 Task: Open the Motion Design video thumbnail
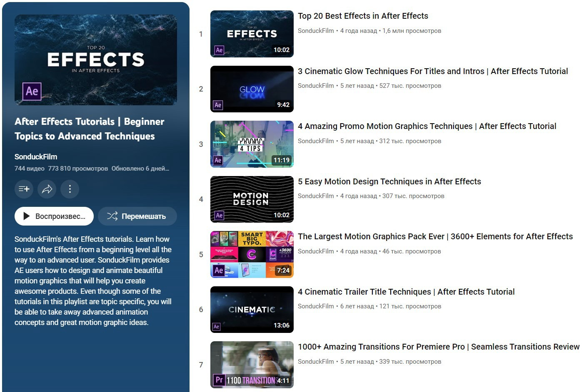click(252, 199)
